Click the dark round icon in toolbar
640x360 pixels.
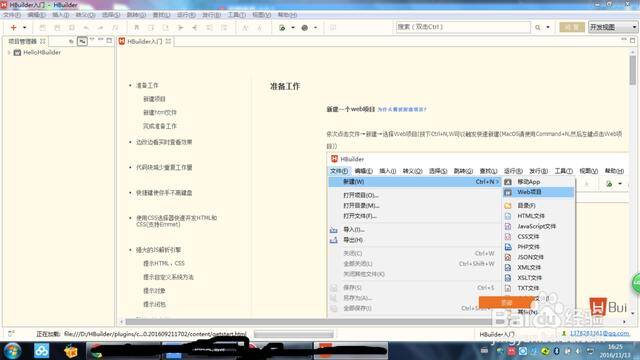point(304,28)
